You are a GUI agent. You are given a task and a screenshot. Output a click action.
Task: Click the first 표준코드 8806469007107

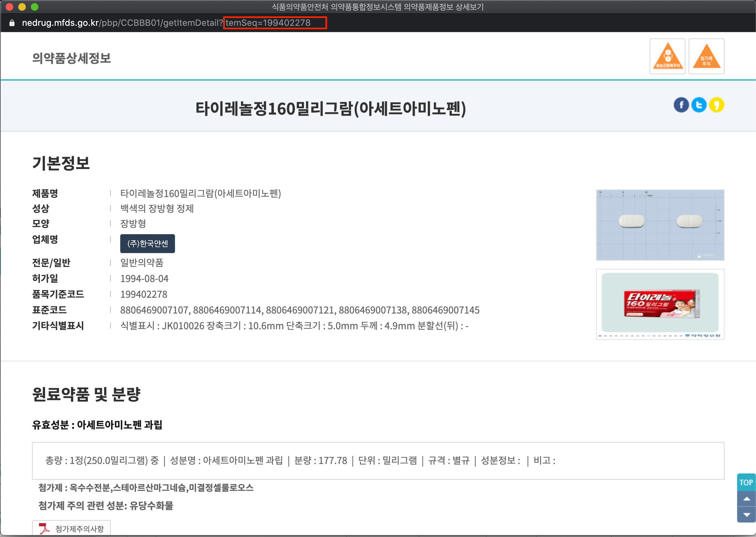[154, 310]
